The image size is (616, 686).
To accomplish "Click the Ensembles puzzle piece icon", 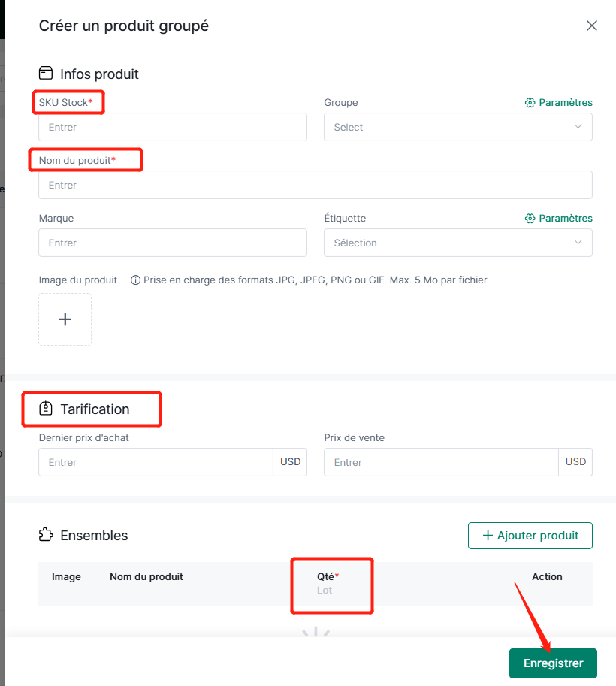I will (46, 535).
